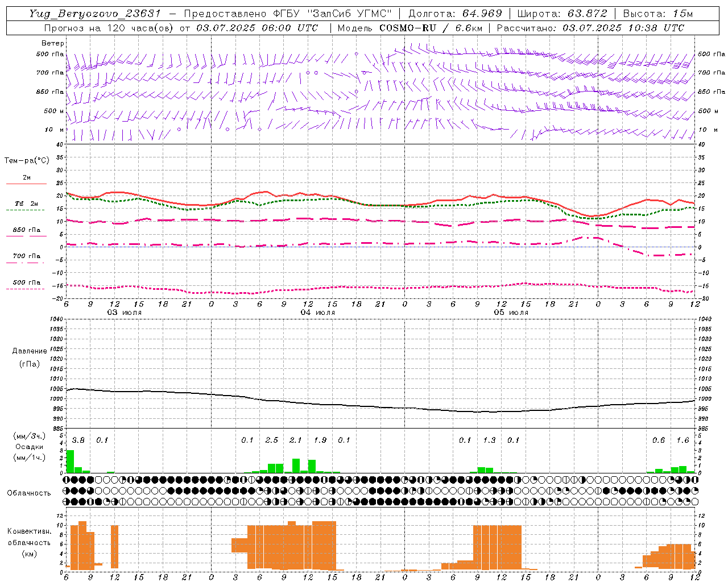
Task: Click 'Рассчитано: 03.07.2025 10:38 UTC' text
Action: (x=590, y=28)
